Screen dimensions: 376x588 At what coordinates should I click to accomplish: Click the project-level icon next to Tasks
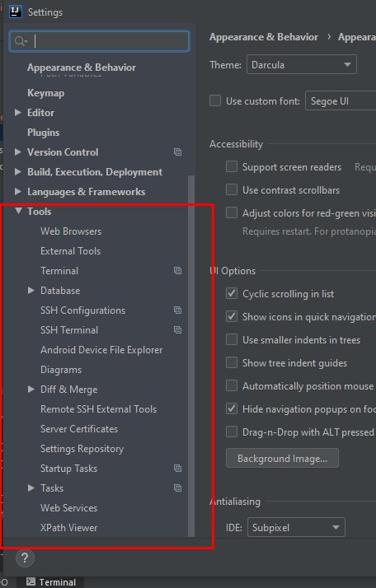(x=177, y=488)
